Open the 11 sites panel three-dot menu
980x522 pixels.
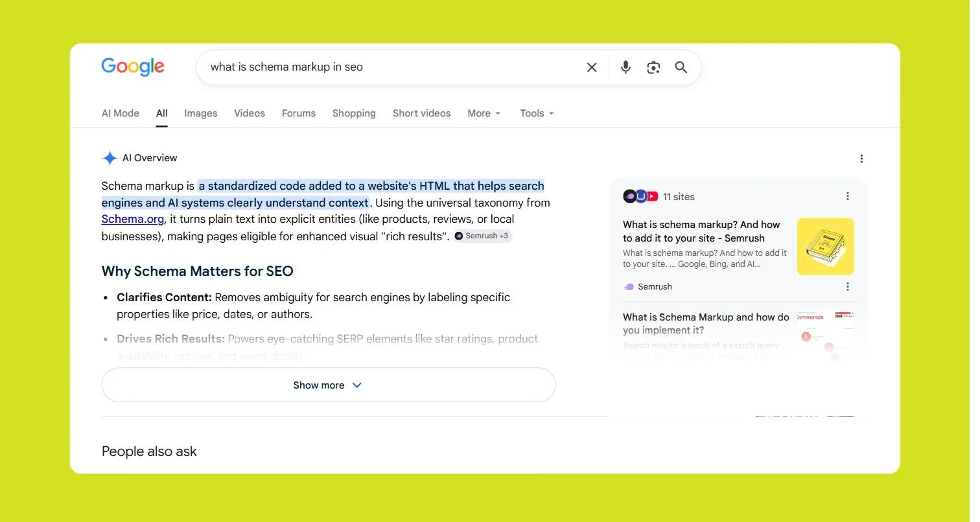848,196
